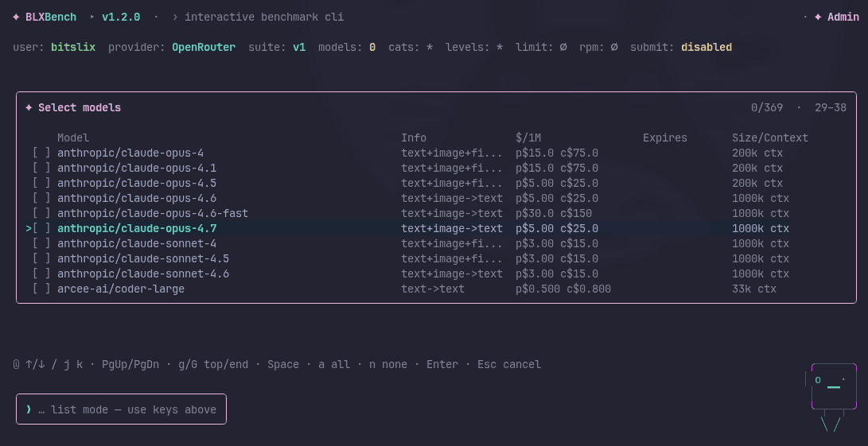Select the arcee-ai/coder-large model name
This screenshot has height=446, width=868.
point(121,289)
